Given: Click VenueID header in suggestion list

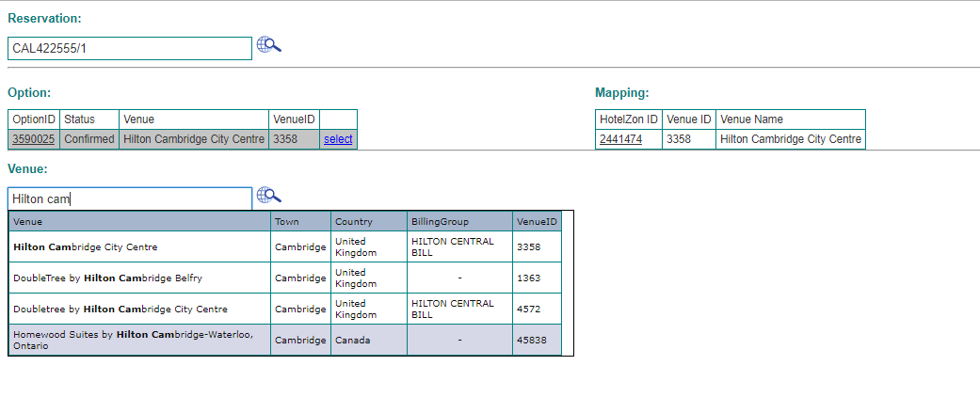Looking at the screenshot, I should pyautogui.click(x=538, y=222).
